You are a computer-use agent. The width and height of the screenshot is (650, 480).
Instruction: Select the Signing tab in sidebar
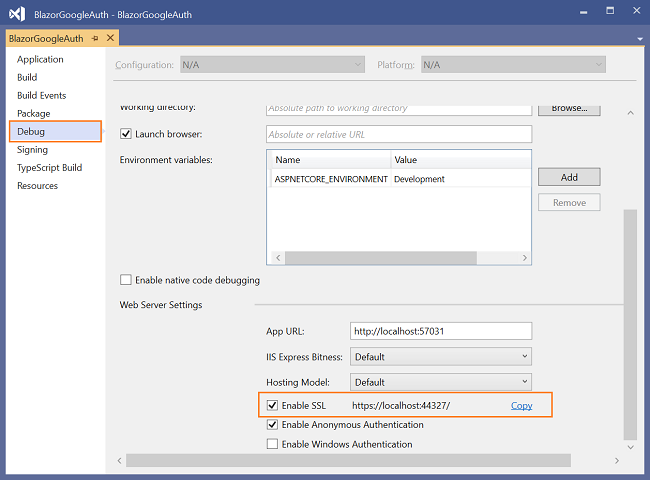pyautogui.click(x=32, y=150)
